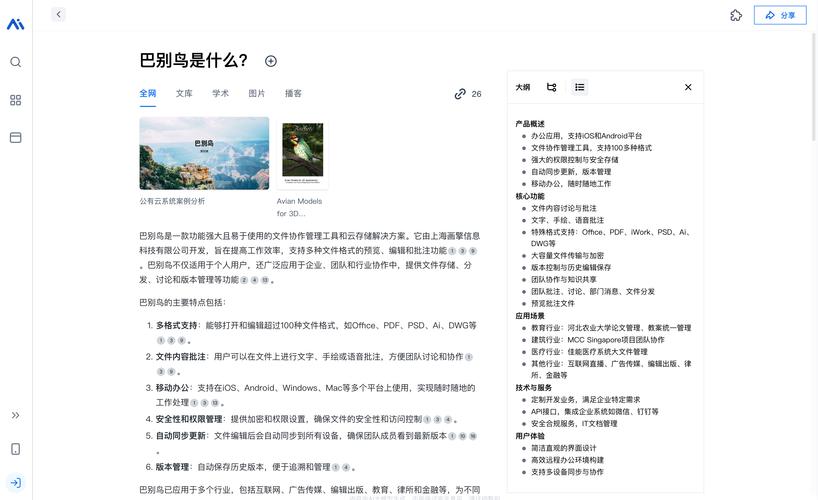This screenshot has width=818, height=500.
Task: Click the 分享 share button
Action: click(780, 15)
